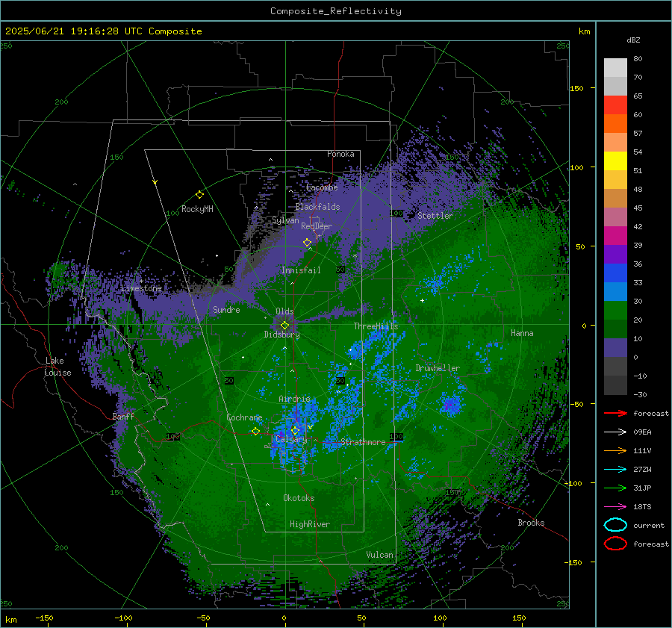The height and width of the screenshot is (628, 672).
Task: Click the yellow arrow marker east of Calgary diamond
Action: [x=310, y=427]
